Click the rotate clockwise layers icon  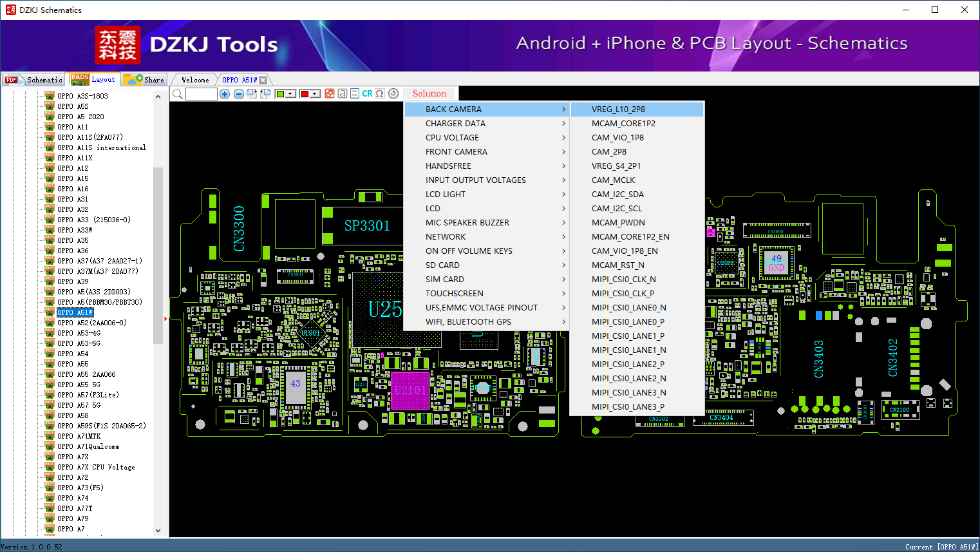click(x=252, y=94)
